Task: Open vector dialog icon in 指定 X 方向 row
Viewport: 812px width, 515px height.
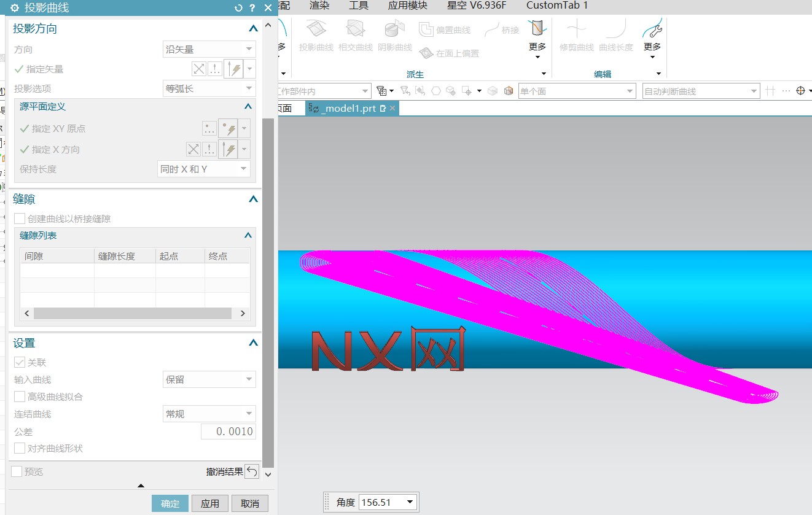Action: (x=209, y=149)
